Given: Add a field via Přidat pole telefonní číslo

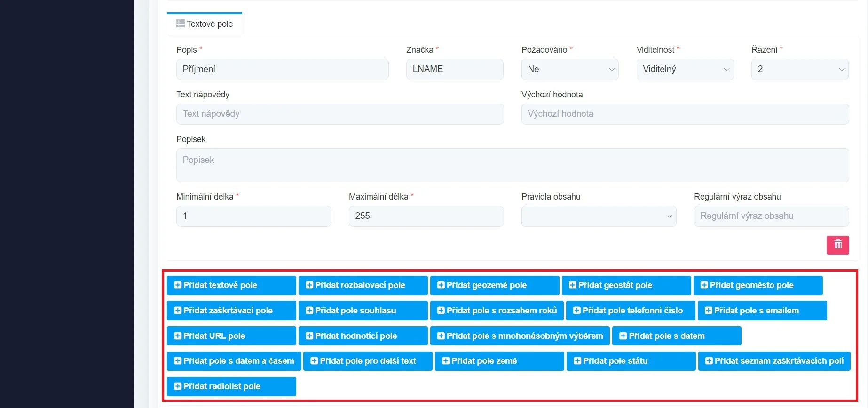Looking at the screenshot, I should [x=630, y=311].
